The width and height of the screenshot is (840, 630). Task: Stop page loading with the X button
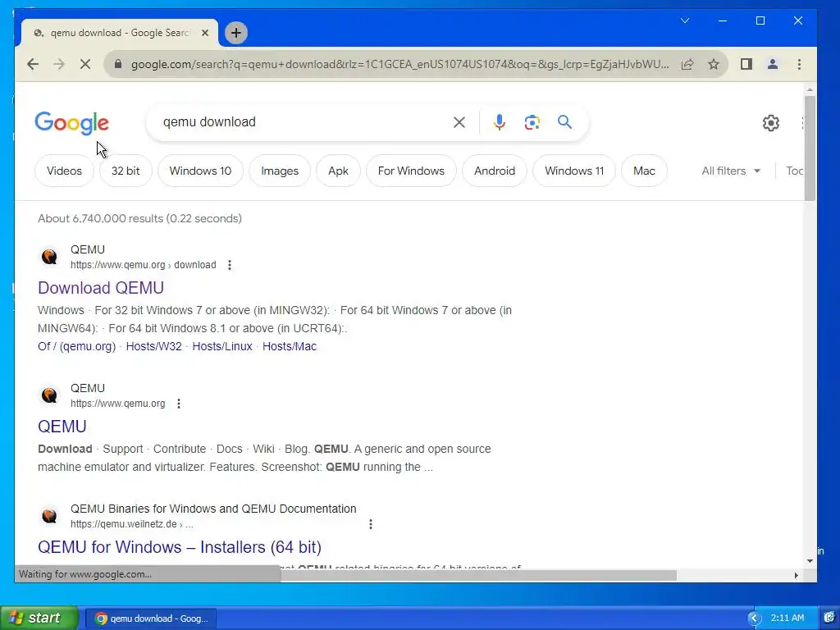tap(85, 64)
